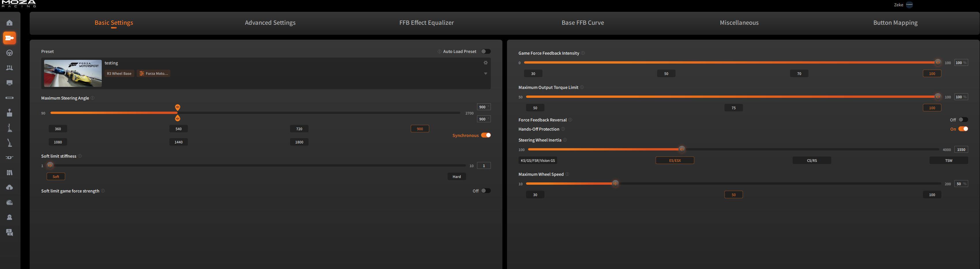Image resolution: width=980 pixels, height=269 pixels.
Task: Open the Home icon in sidebar
Action: coord(10,23)
